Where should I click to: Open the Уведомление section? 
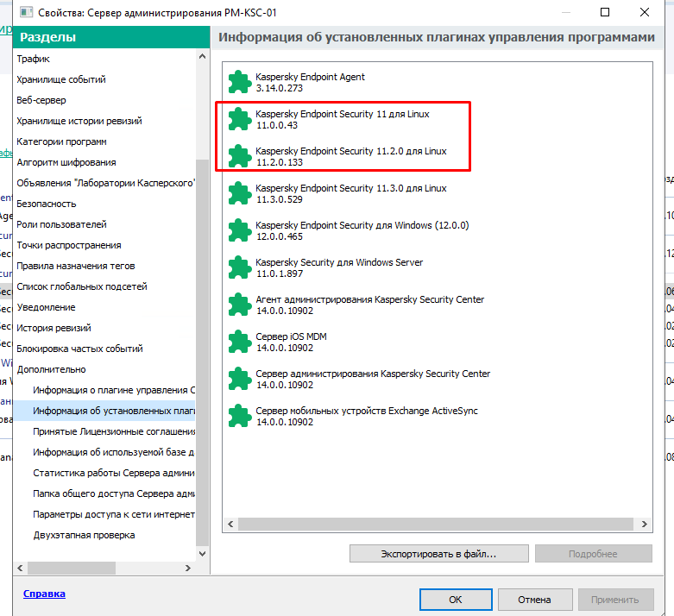(46, 307)
